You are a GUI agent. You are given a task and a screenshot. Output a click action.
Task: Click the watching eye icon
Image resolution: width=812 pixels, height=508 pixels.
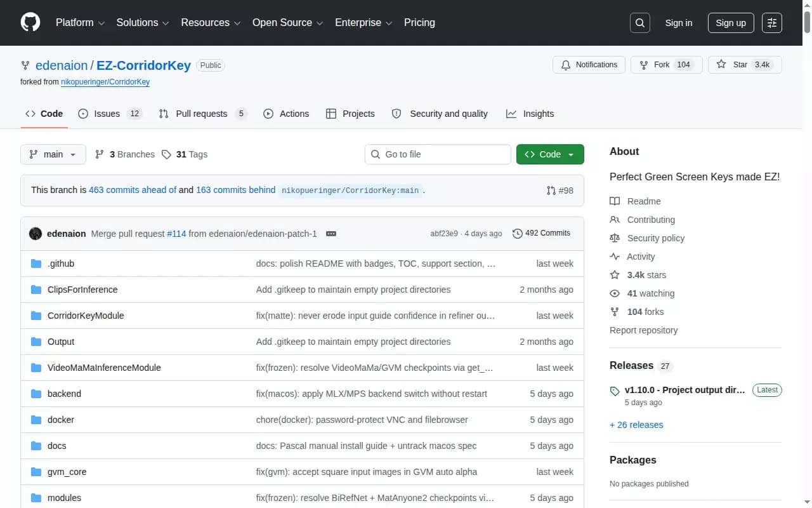click(x=615, y=293)
